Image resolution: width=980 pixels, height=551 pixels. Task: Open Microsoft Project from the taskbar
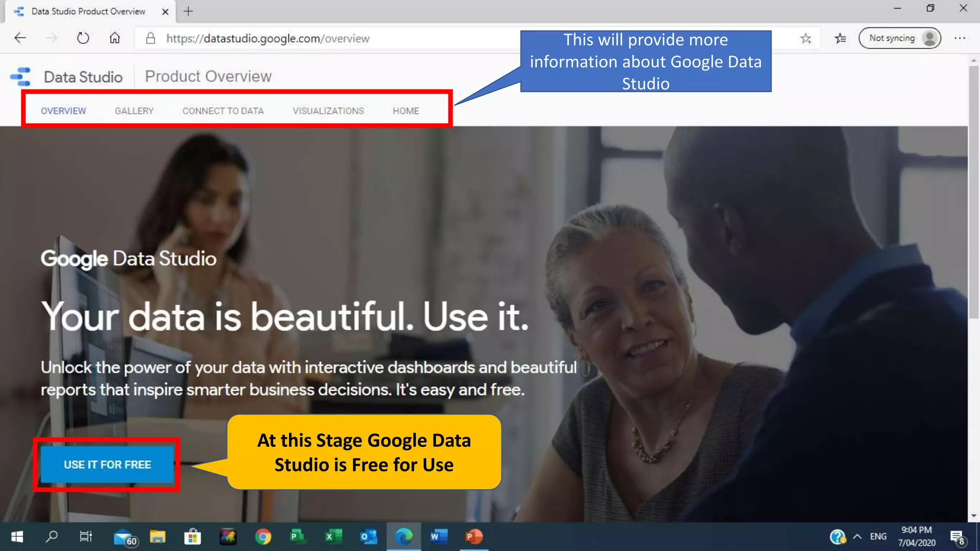point(298,537)
